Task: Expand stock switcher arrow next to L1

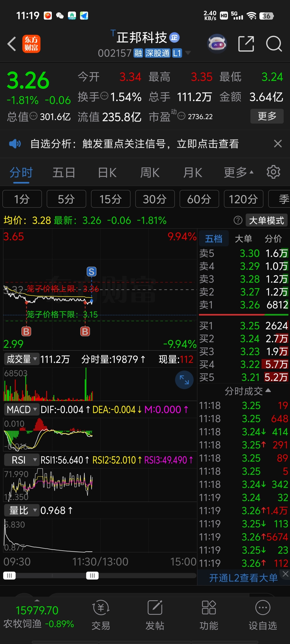Action: click(188, 53)
